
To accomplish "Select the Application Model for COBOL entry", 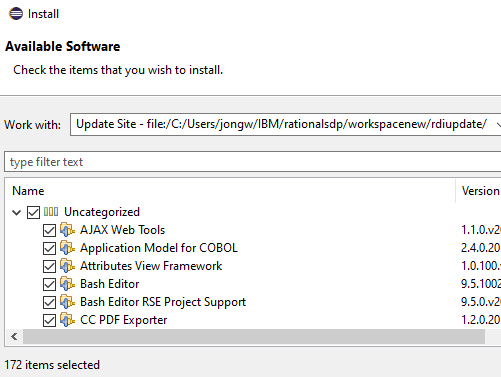I will click(x=159, y=248).
